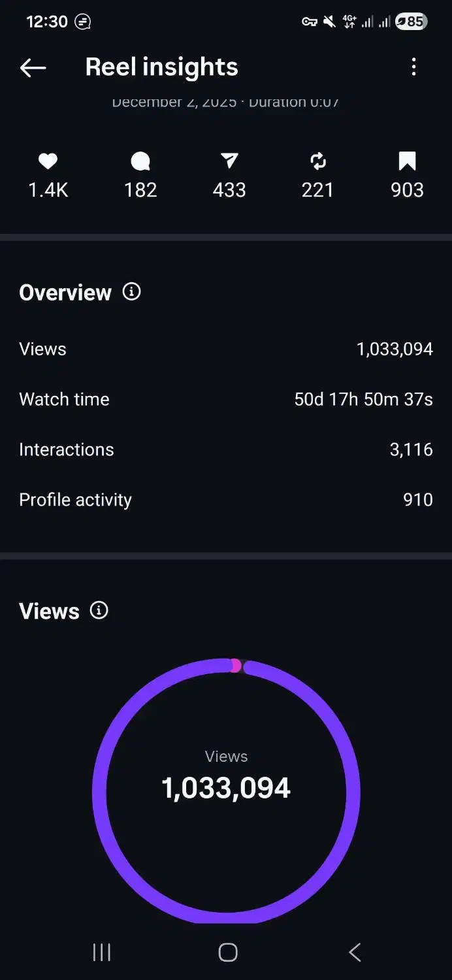Select the Views row in Overview
452x980 pixels.
click(225, 349)
